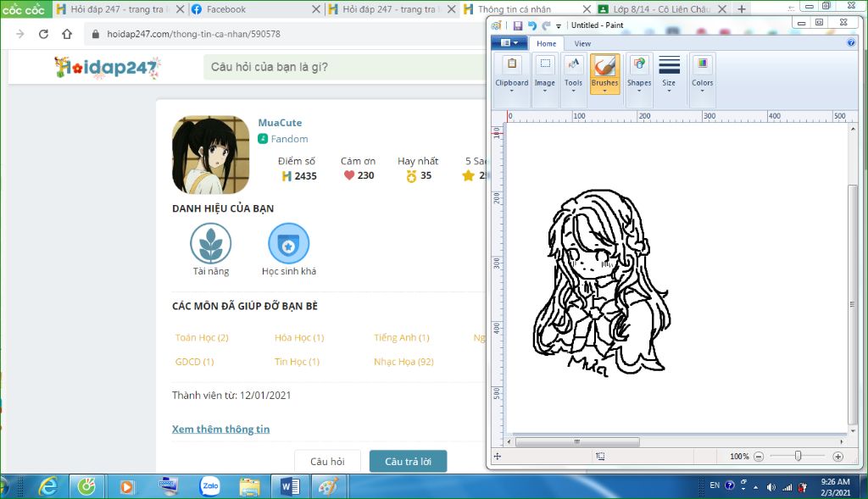The width and height of the screenshot is (868, 499).
Task: Click the browser home icon
Action: coord(67,34)
